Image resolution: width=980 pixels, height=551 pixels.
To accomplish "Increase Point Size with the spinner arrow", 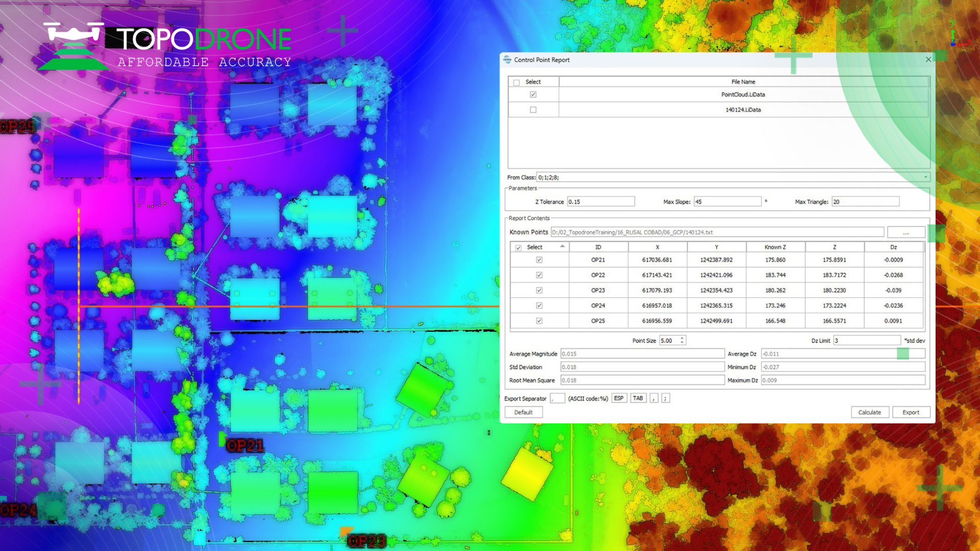I will pyautogui.click(x=682, y=338).
